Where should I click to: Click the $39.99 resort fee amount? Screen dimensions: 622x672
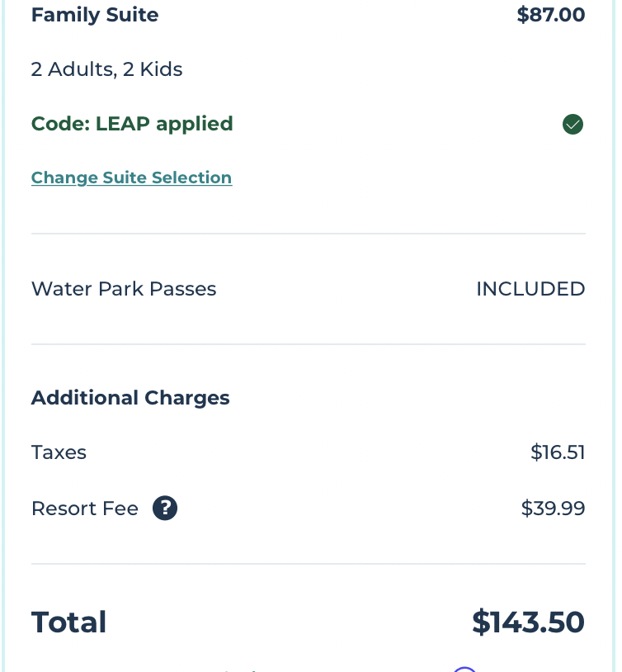point(553,509)
